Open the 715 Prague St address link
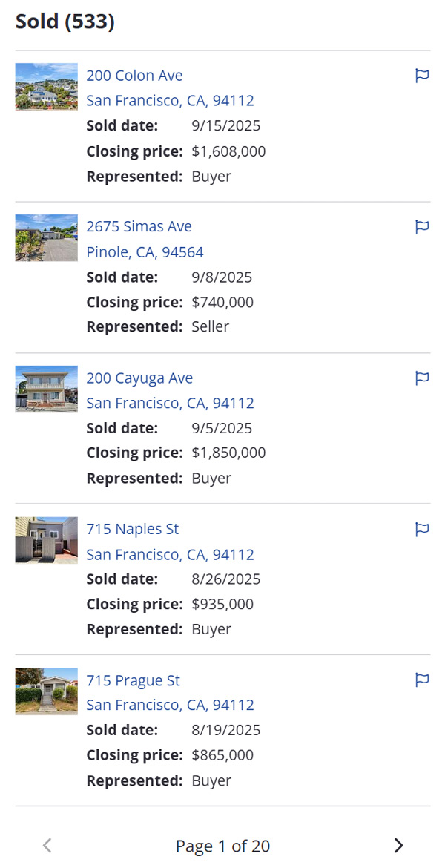Image resolution: width=445 pixels, height=868 pixels. pyautogui.click(x=133, y=680)
